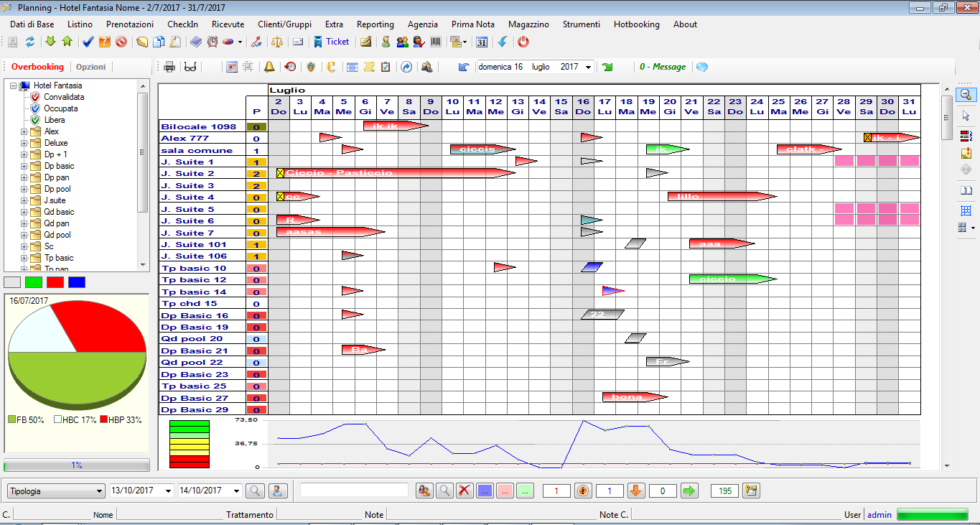The width and height of the screenshot is (980, 525).
Task: Click the blue refresh arrows icon
Action: [30, 42]
